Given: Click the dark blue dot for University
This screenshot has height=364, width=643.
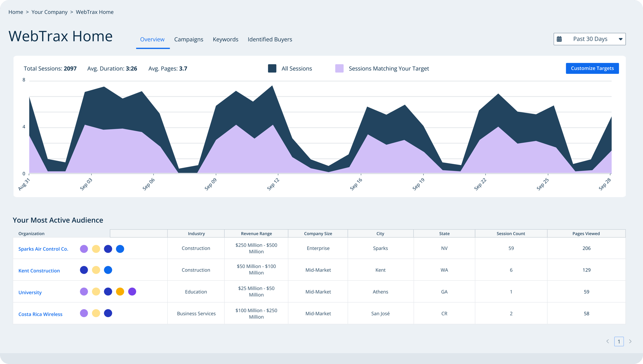Looking at the screenshot, I should (108, 291).
